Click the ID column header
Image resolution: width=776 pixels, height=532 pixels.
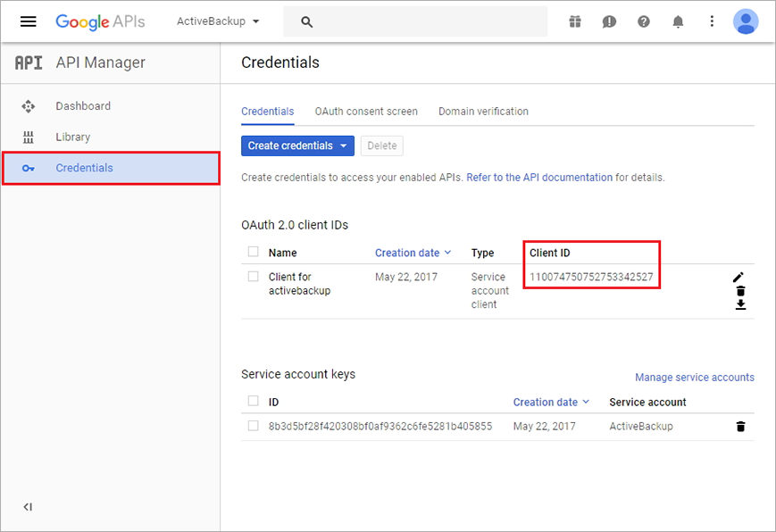pos(273,403)
